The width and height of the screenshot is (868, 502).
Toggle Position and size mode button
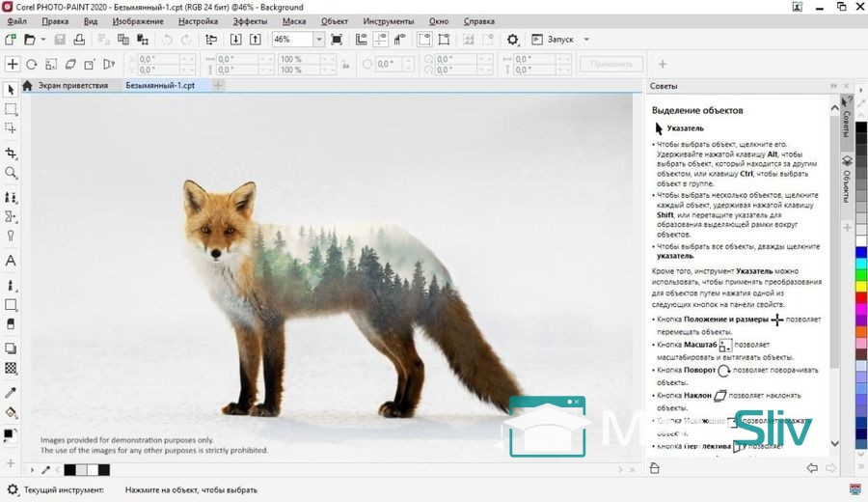click(x=13, y=65)
